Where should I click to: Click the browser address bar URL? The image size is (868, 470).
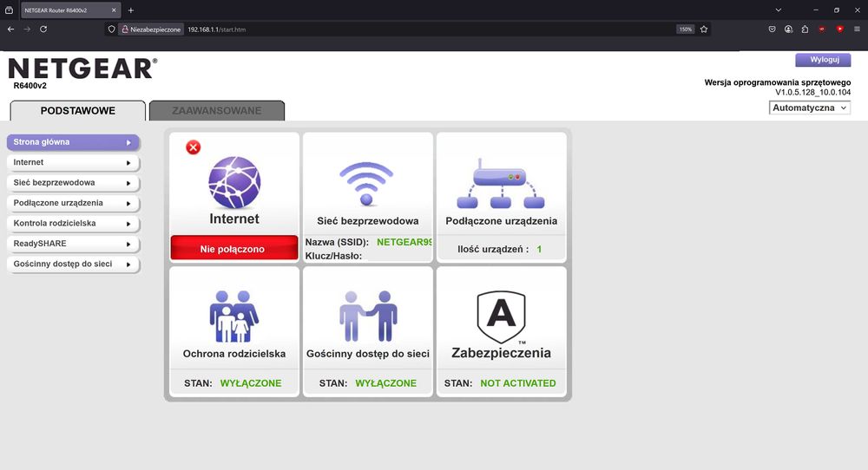(x=216, y=29)
